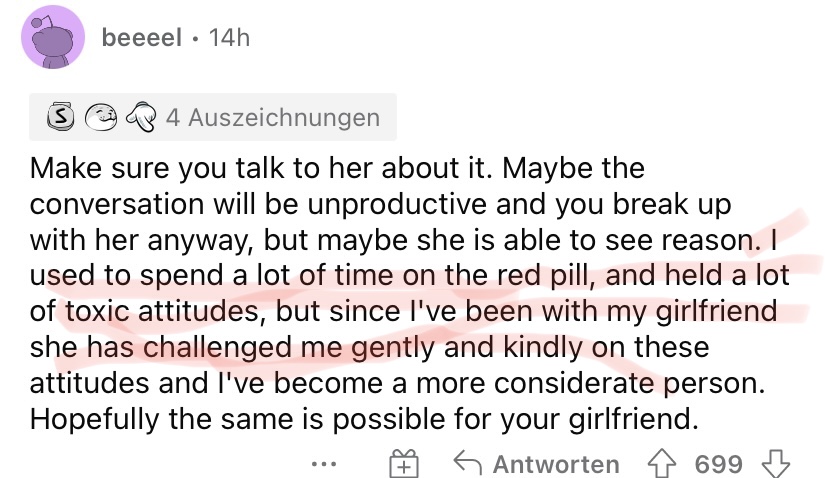Open the three-dot comment options menu
This screenshot has height=478, width=825.
[324, 464]
